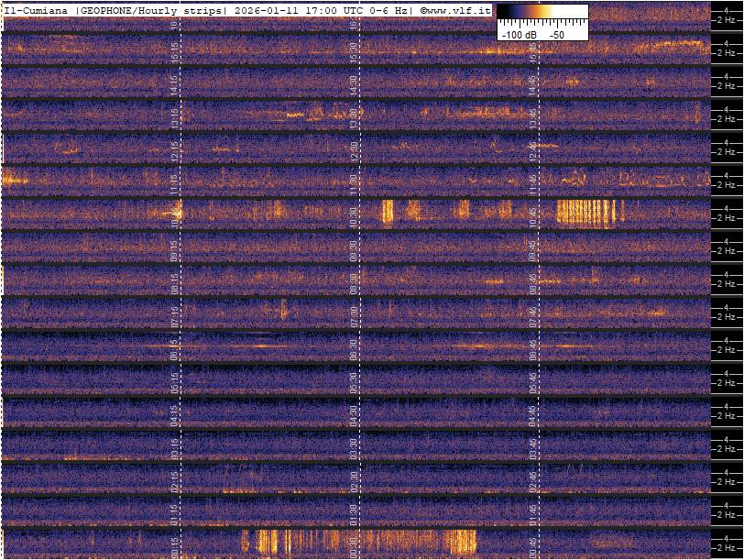Click the striped bright burst after 10:45

[x=590, y=213]
